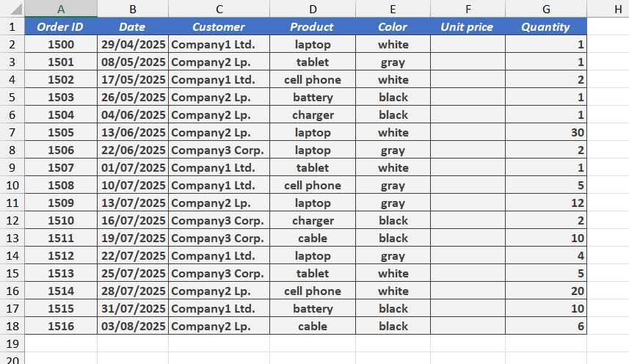Select the battery cell in row 17
This screenshot has height=364, width=629.
pyautogui.click(x=313, y=308)
